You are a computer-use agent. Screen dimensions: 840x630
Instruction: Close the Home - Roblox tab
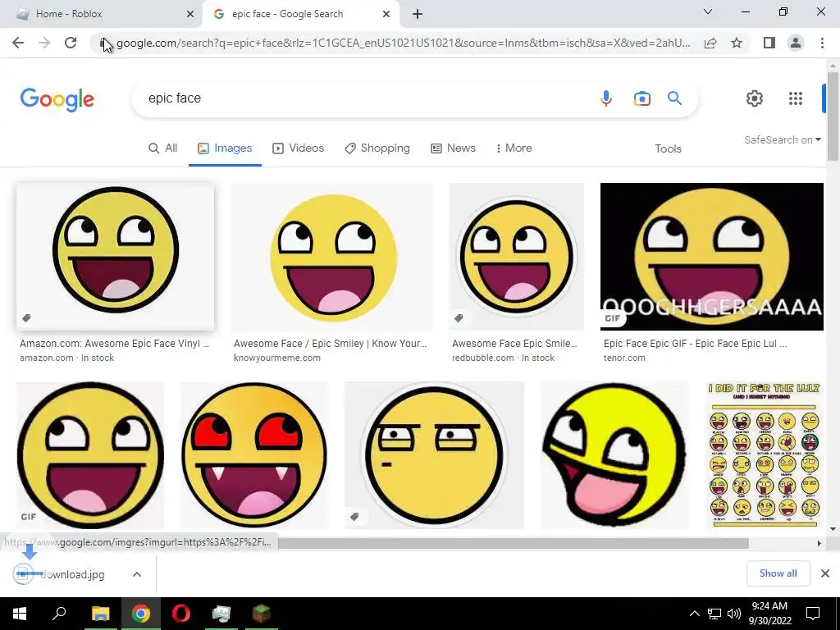point(190,14)
